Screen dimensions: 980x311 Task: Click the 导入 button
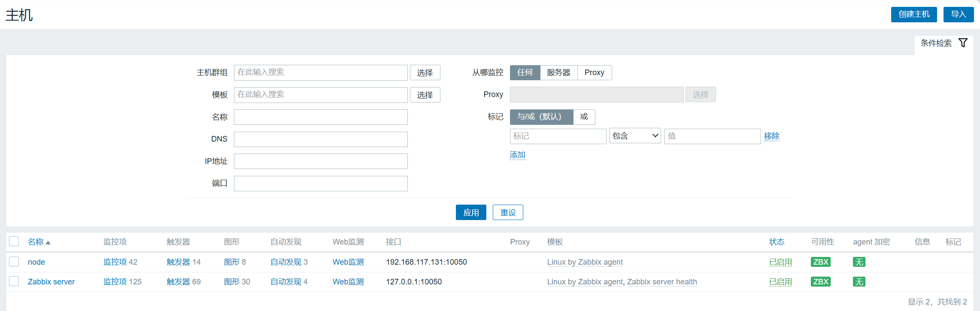[959, 14]
